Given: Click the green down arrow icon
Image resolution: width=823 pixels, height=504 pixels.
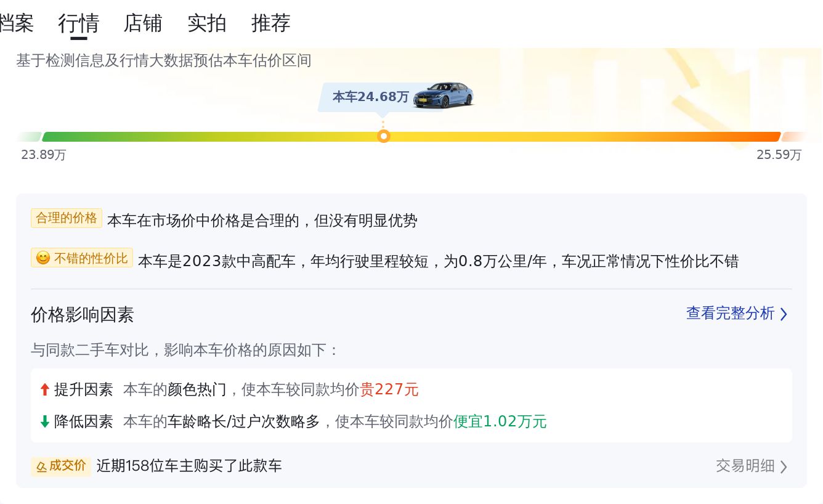Looking at the screenshot, I should (x=44, y=421).
